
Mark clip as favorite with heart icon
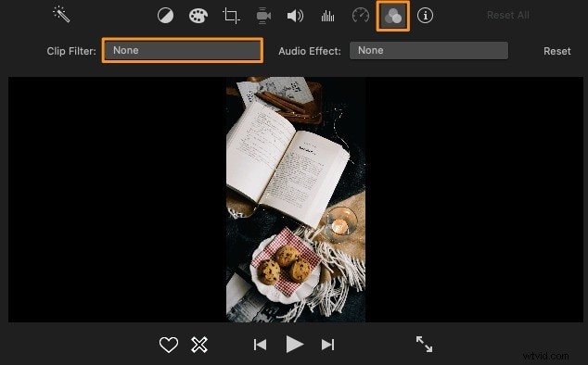click(169, 345)
